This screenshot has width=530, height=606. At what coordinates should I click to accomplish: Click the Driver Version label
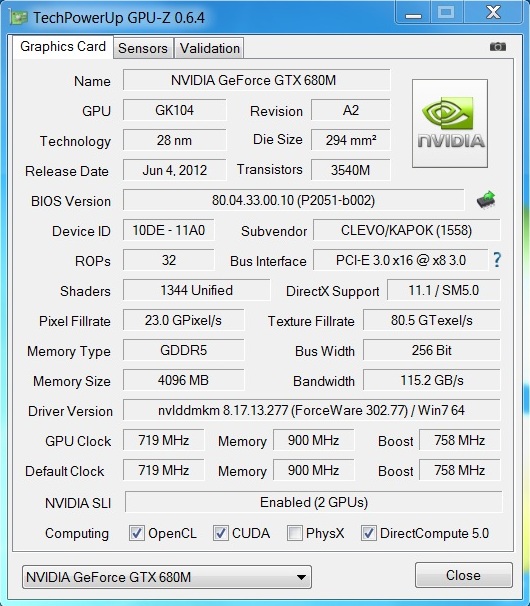pyautogui.click(x=70, y=411)
